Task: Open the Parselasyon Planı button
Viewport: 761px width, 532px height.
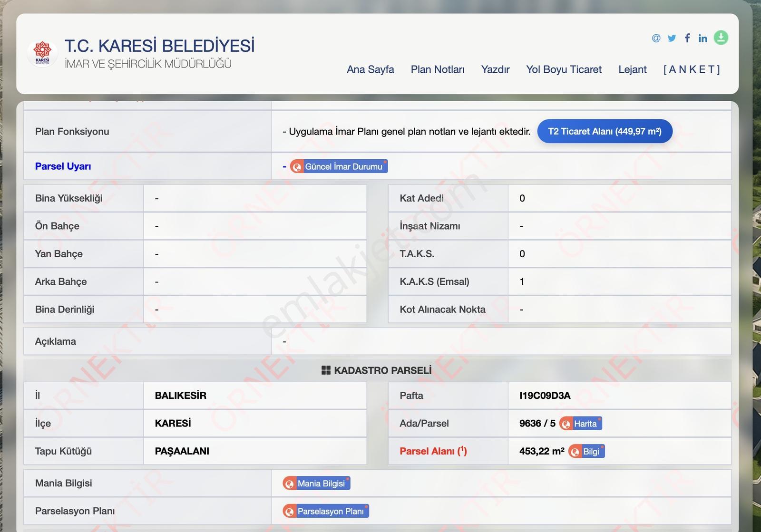Action: click(326, 511)
